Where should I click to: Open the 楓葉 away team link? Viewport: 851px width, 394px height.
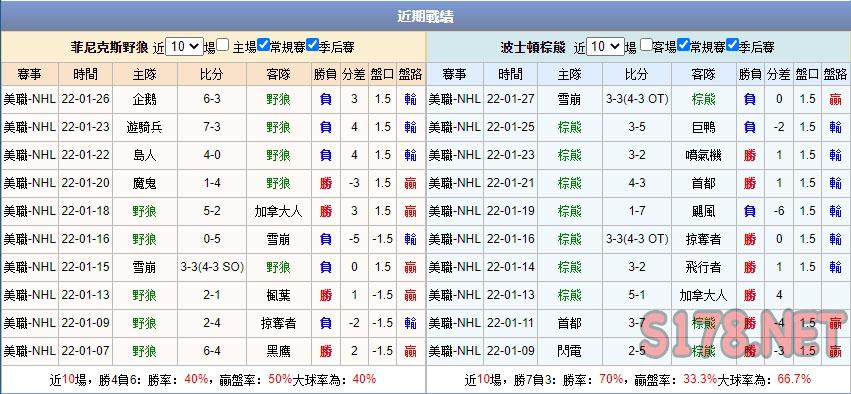click(278, 295)
